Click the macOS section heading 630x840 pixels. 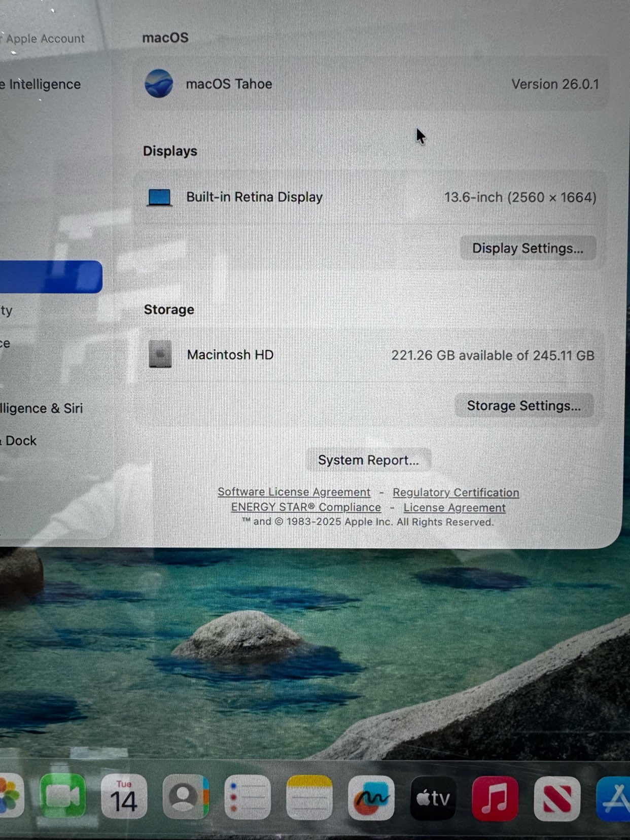[x=165, y=38]
